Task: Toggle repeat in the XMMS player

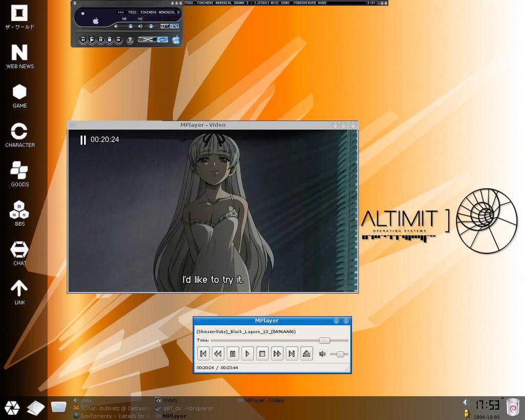Action: (x=163, y=39)
